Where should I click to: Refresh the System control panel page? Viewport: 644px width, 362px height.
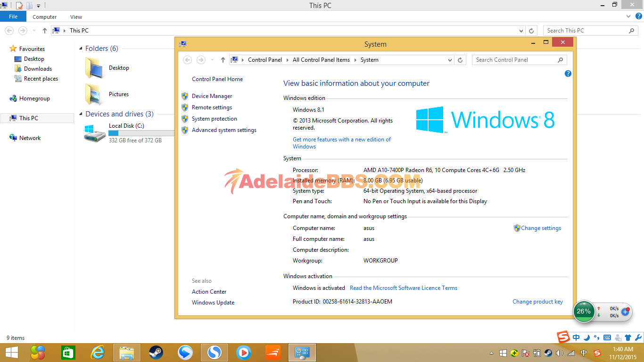click(461, 60)
